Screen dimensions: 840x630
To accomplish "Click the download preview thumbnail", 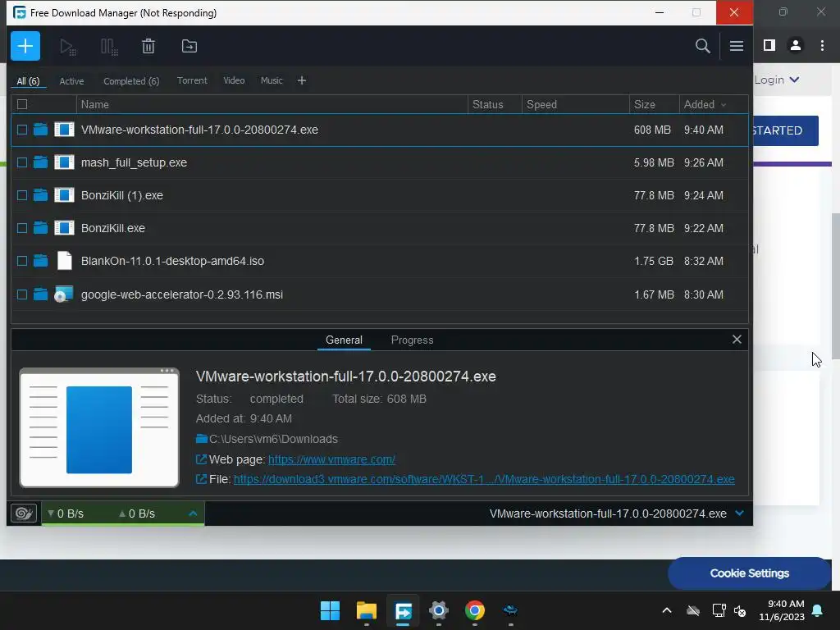I will [99, 427].
